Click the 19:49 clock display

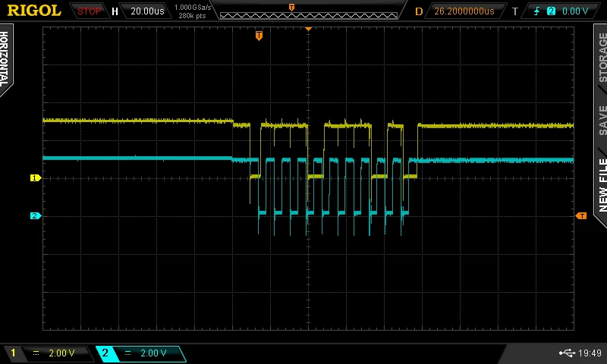(x=590, y=353)
